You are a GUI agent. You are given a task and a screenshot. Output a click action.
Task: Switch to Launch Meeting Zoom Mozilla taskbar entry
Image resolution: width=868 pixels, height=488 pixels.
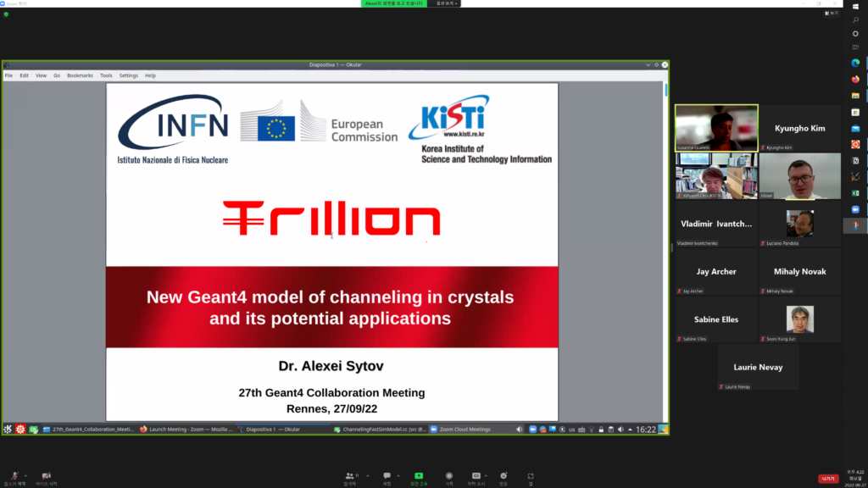point(186,430)
